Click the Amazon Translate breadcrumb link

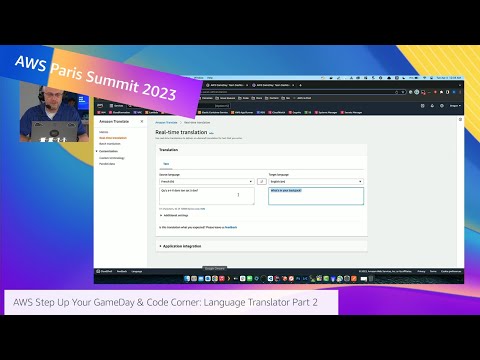click(x=166, y=122)
